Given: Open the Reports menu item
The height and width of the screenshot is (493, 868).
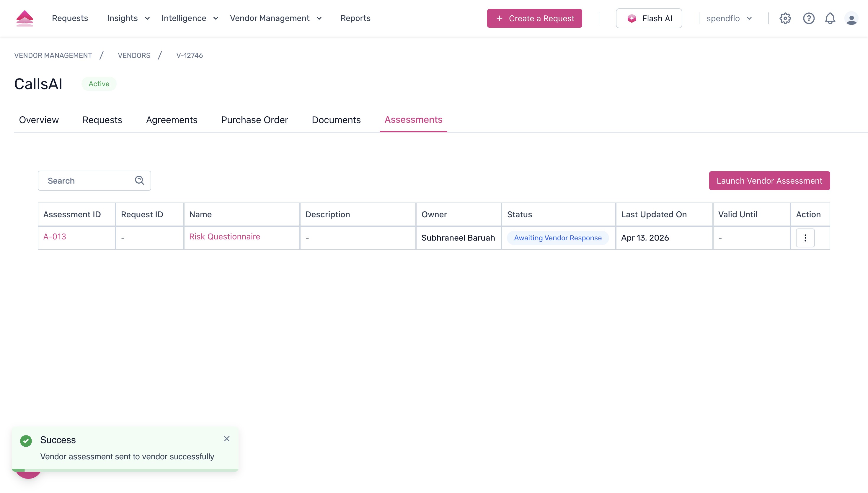Looking at the screenshot, I should pyautogui.click(x=355, y=18).
